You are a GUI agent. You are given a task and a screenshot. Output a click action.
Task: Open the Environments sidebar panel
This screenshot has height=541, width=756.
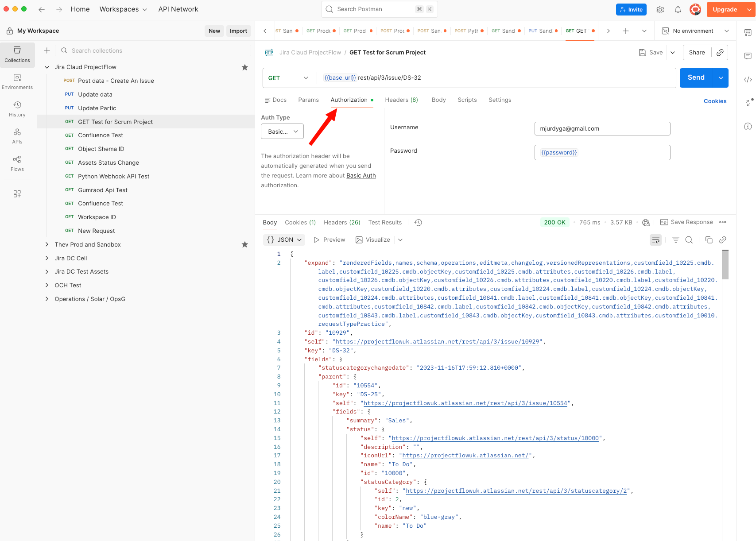(x=17, y=81)
